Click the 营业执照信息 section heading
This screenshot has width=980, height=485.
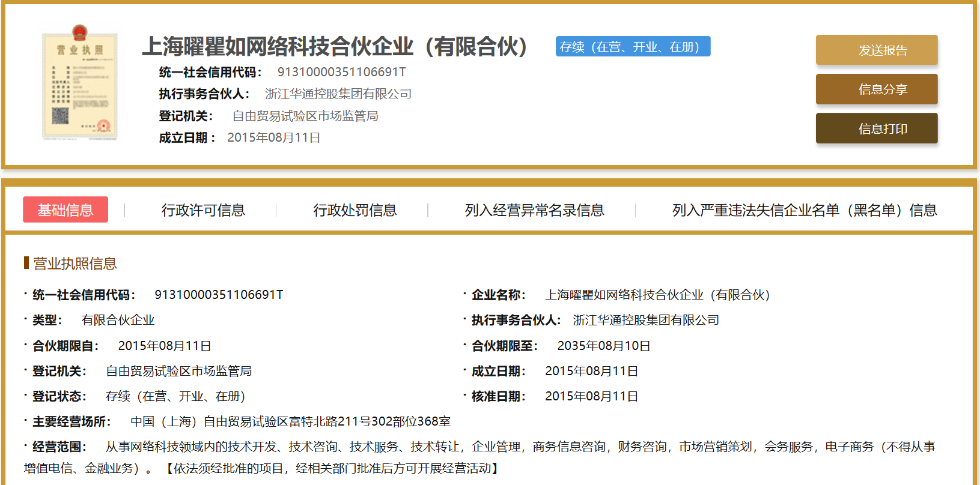pos(75,264)
